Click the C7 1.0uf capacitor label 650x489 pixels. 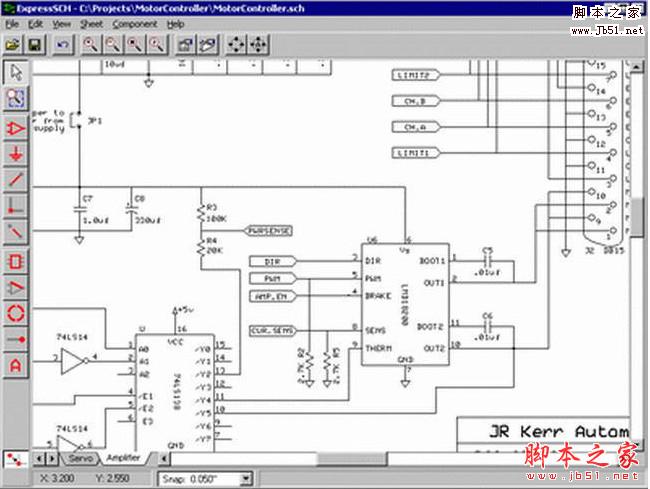click(95, 210)
